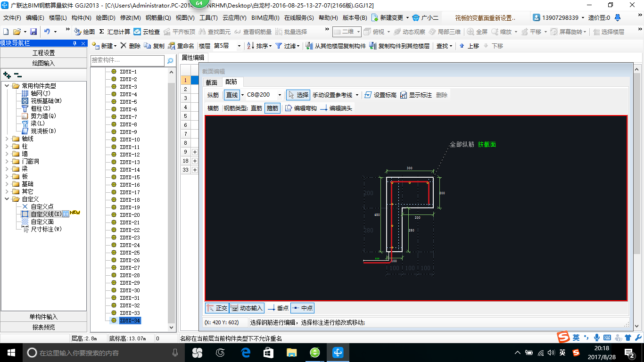This screenshot has height=362, width=644.
Task: Toggle 动态输入 dynamic input
Action: [x=247, y=308]
